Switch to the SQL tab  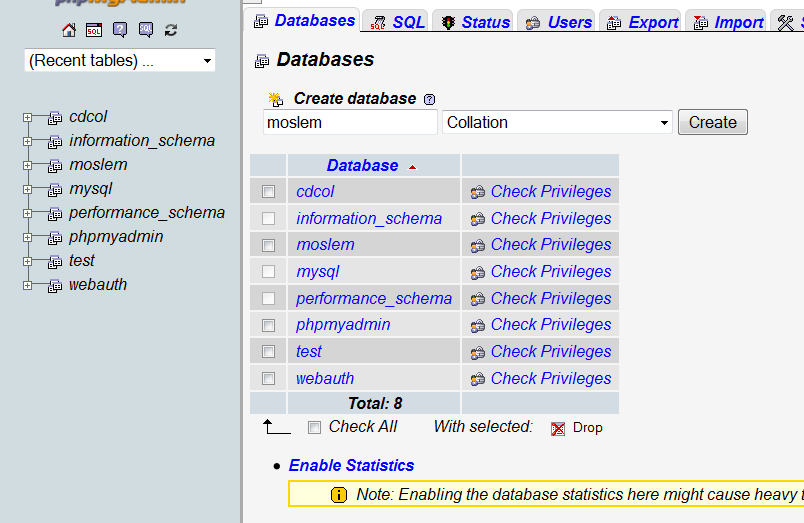397,22
